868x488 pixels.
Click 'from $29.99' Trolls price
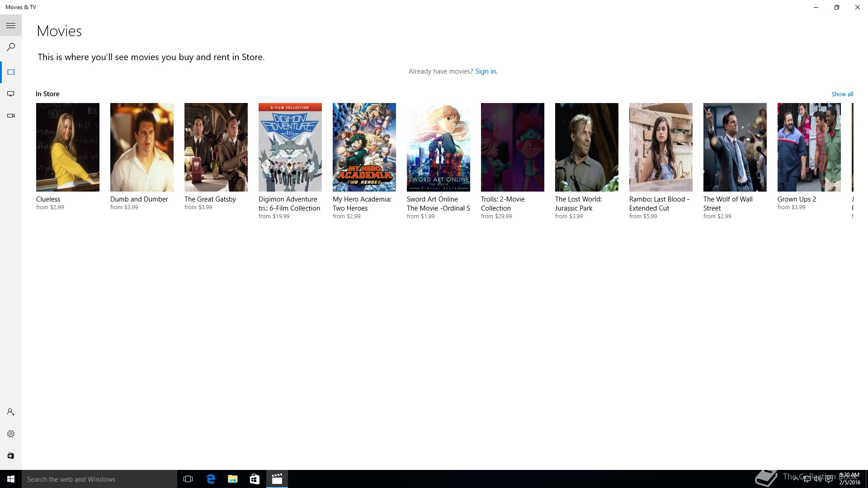(x=496, y=216)
